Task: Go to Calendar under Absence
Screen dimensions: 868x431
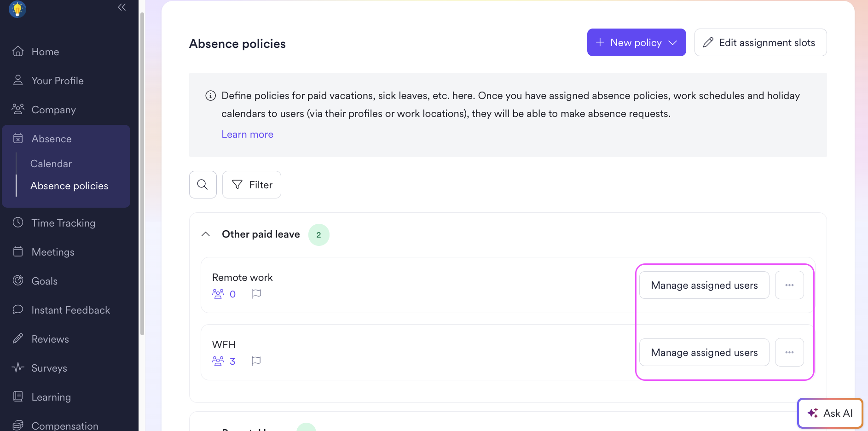Action: [x=51, y=163]
